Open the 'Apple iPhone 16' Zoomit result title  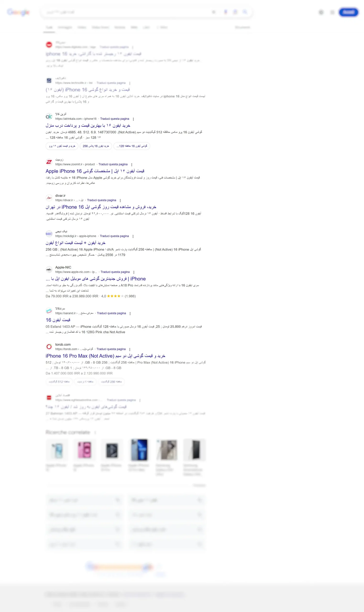(x=95, y=171)
